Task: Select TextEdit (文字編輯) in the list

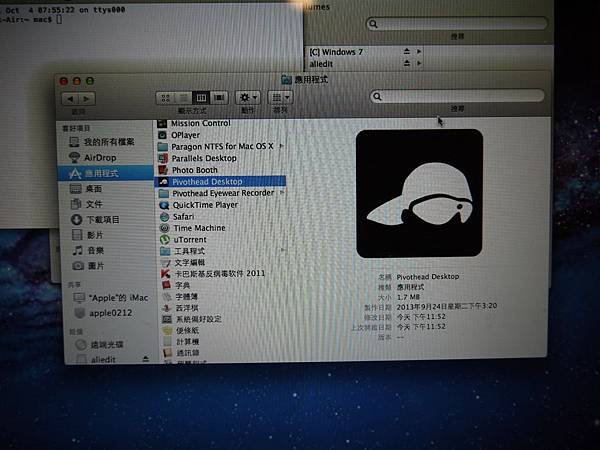Action: (x=183, y=262)
